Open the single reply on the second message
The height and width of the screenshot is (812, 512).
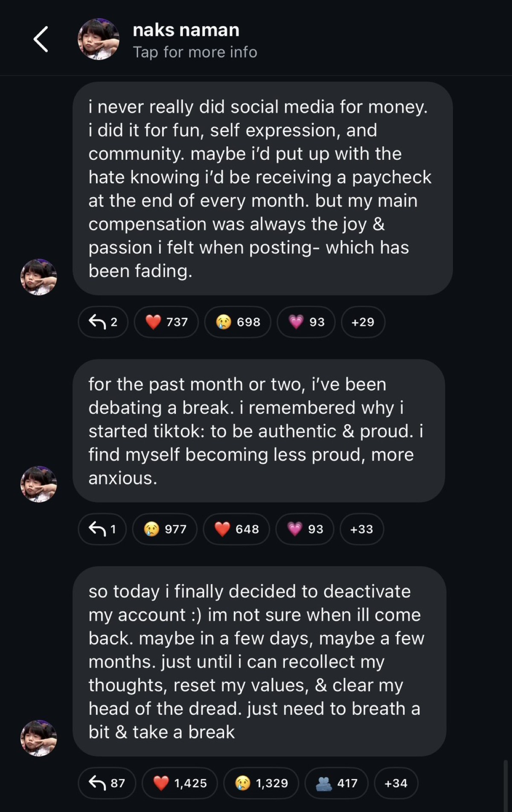point(102,529)
